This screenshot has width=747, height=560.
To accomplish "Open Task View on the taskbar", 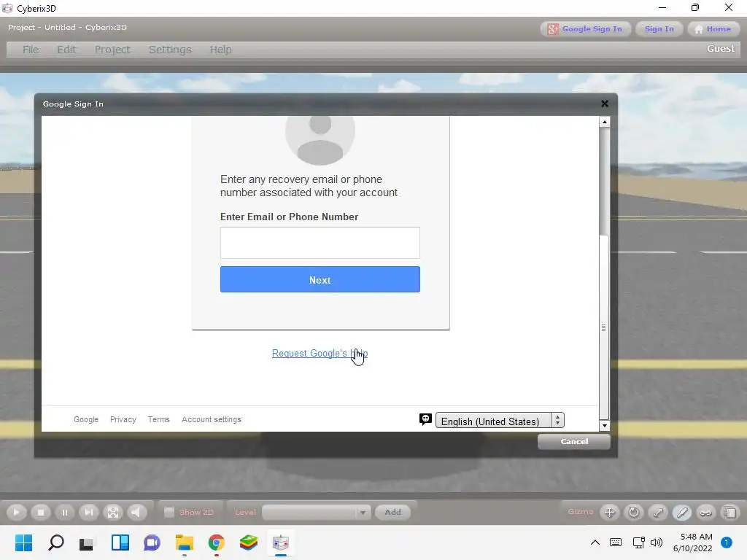I will pos(88,542).
